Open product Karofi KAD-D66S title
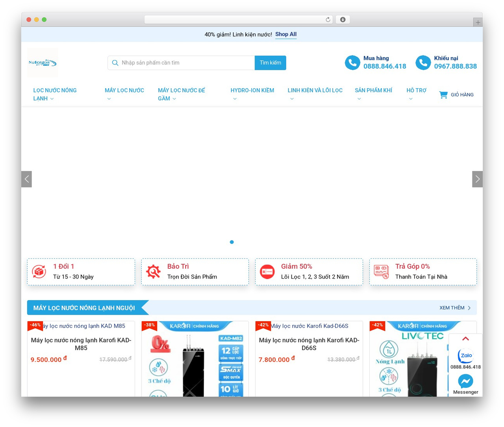This screenshot has height=427, width=504. [x=309, y=344]
